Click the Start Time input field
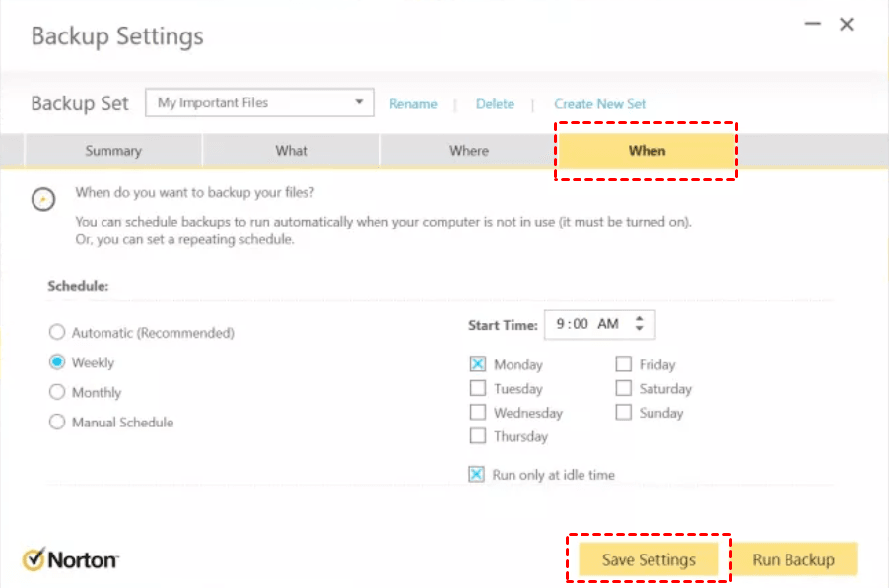 click(x=587, y=324)
